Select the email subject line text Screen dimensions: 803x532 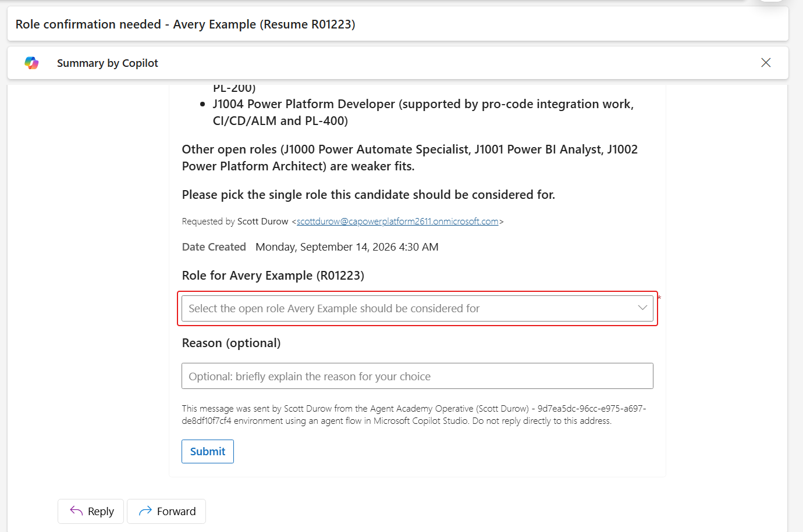point(186,24)
